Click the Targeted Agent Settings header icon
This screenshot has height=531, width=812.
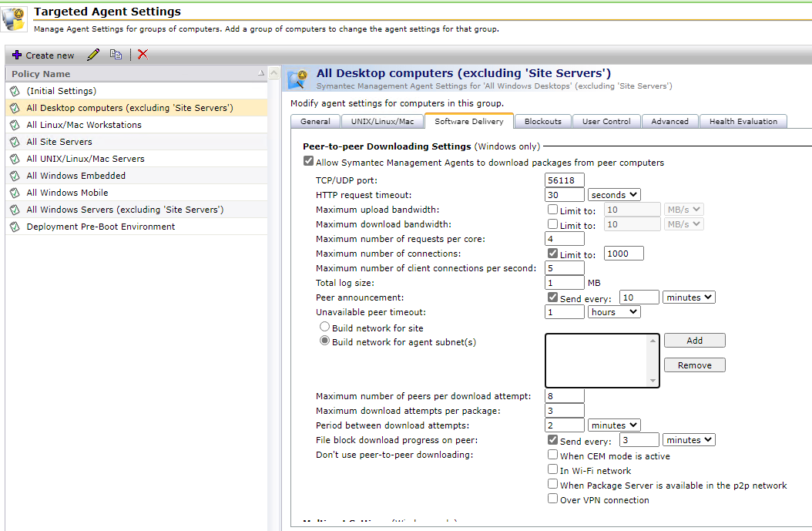pos(14,18)
